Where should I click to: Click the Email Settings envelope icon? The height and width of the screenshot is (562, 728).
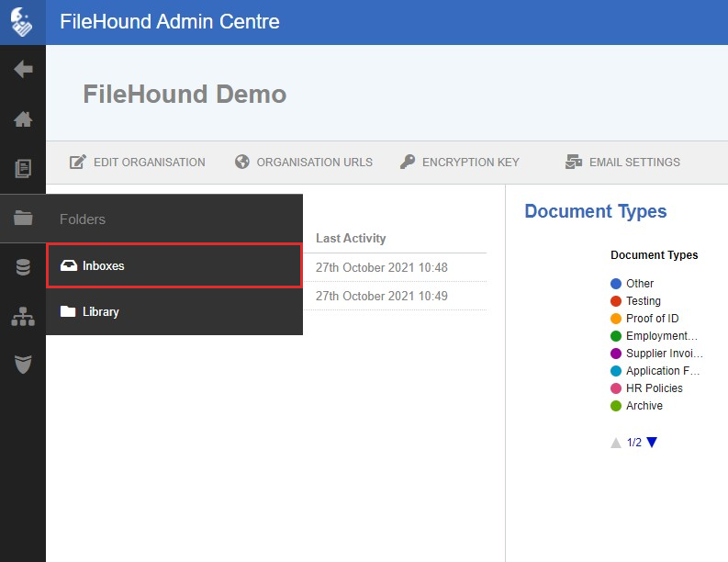(x=574, y=162)
